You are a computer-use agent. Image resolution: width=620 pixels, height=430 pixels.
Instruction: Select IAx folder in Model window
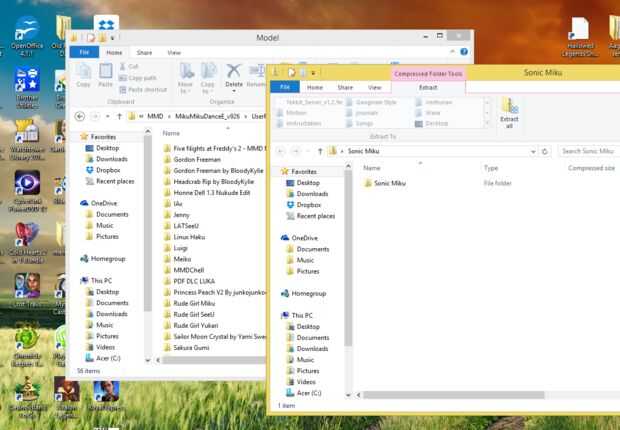173,204
